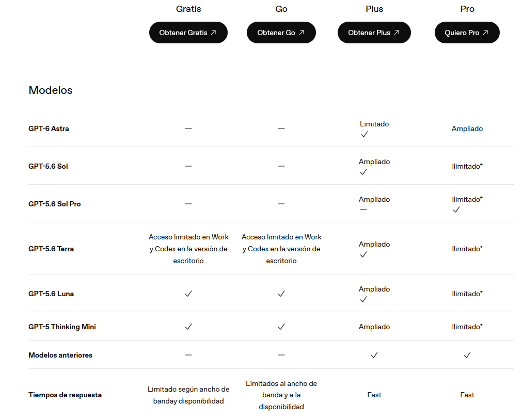This screenshot has height=420, width=523.
Task: Click Plus checkmark for GPT-5.6 Terra
Action: 363,255
